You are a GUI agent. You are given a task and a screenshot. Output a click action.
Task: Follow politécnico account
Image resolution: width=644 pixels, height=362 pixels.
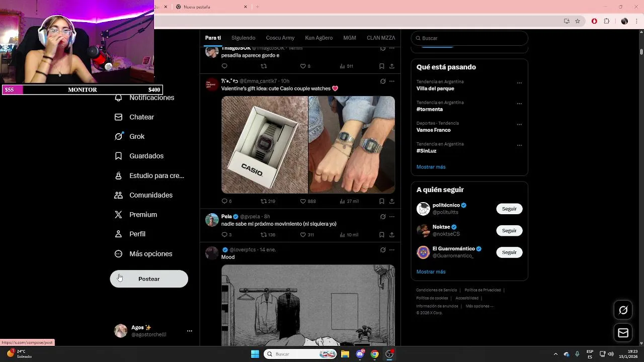pos(509,209)
